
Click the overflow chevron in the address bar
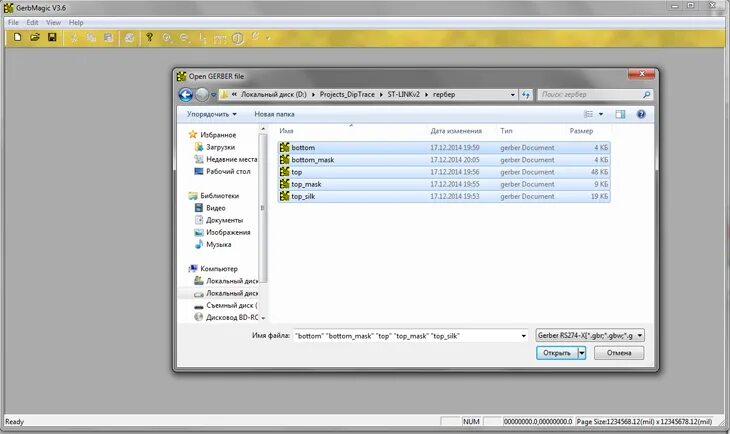tap(234, 94)
